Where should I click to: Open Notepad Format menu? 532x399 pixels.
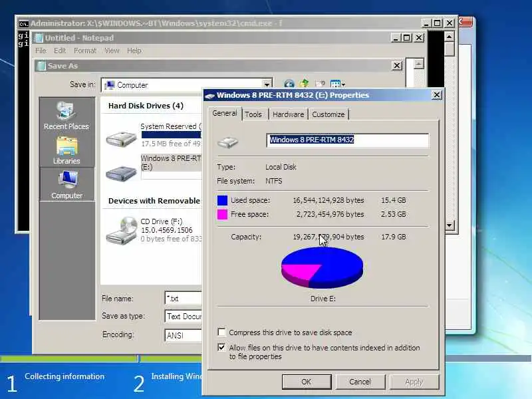point(85,51)
